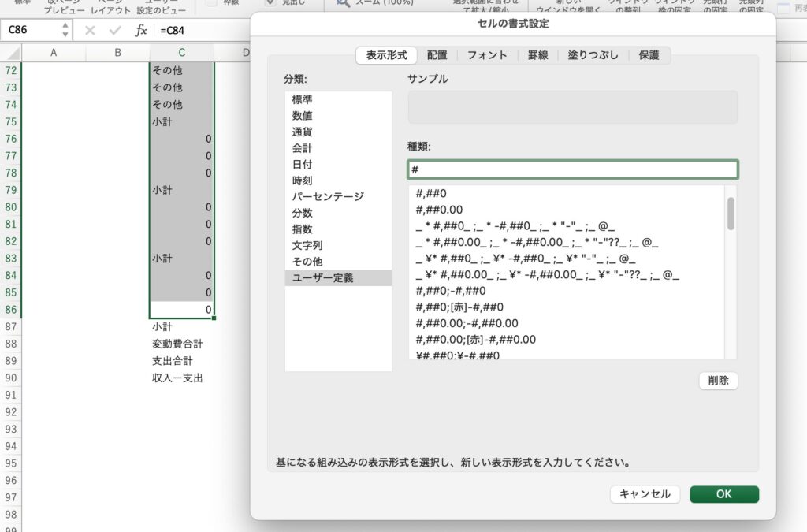Click the キャンセル button
The height and width of the screenshot is (532, 807).
645,494
